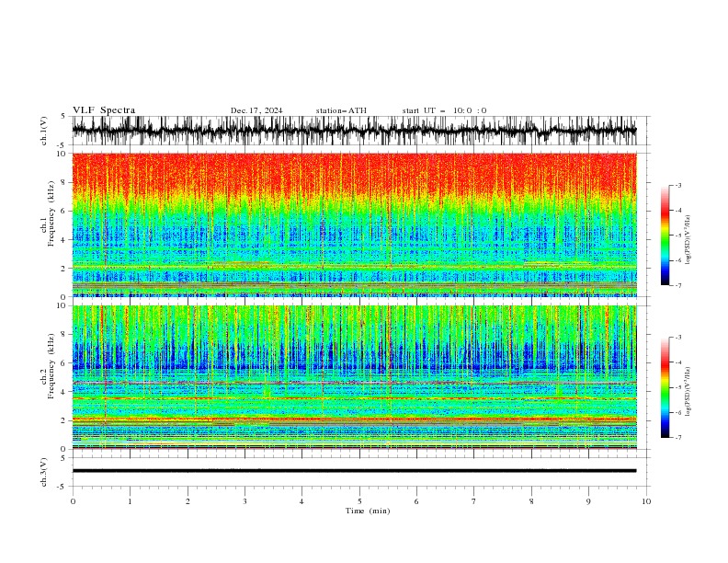Viewport: 728px width, 563px height.
Task: Click the ch.3(V) axis label
Action: pos(44,472)
